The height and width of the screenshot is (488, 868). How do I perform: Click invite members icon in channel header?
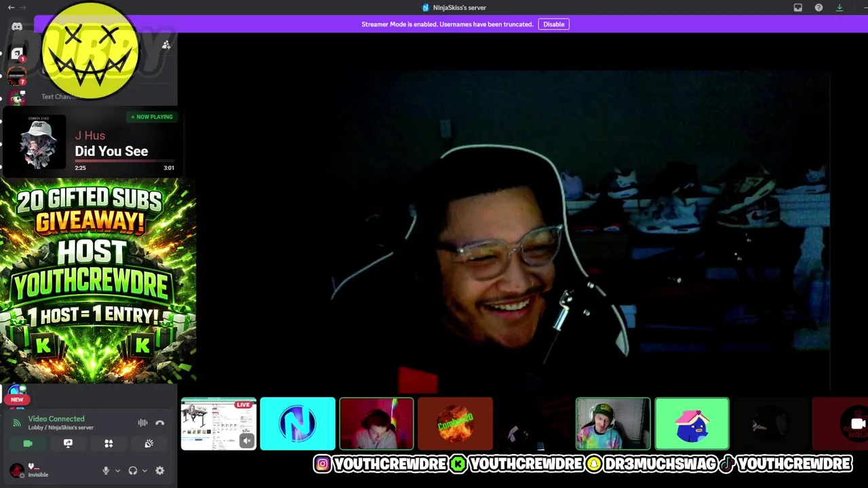(x=166, y=45)
